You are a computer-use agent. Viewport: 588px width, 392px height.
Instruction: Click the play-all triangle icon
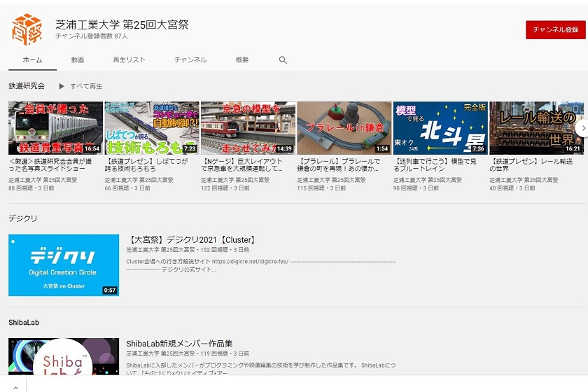62,86
